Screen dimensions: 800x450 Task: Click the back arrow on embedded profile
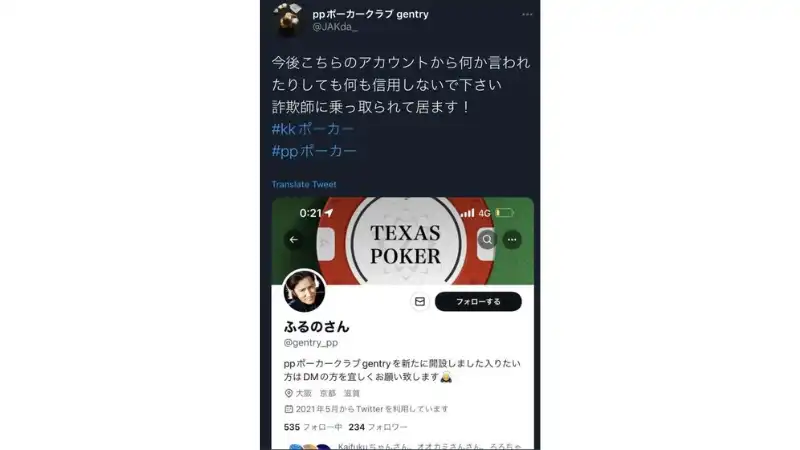(x=294, y=239)
